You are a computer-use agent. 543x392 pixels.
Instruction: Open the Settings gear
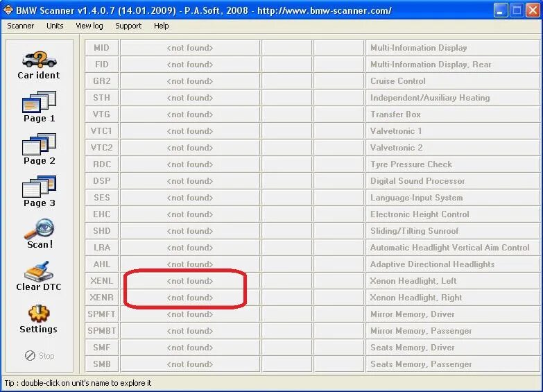coord(38,319)
